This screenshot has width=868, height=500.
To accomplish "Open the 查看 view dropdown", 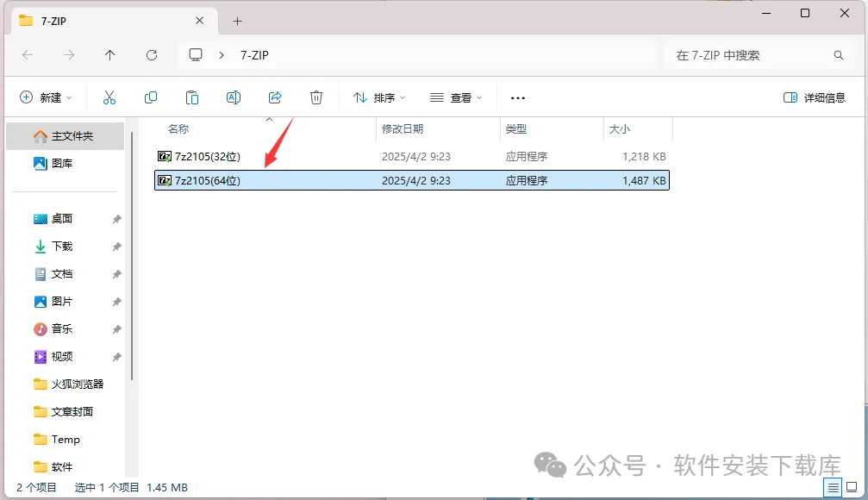I will point(456,98).
